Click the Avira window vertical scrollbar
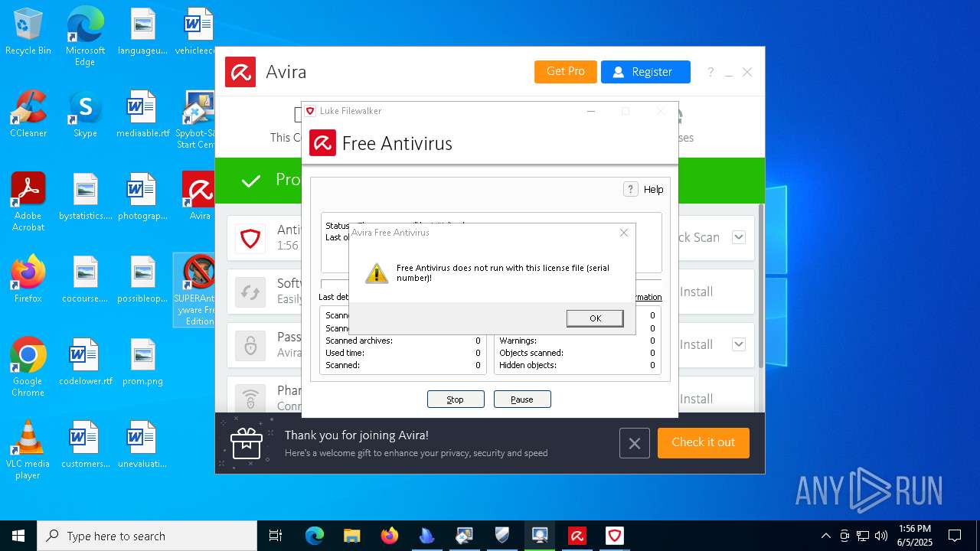This screenshot has height=551, width=980. click(760, 285)
